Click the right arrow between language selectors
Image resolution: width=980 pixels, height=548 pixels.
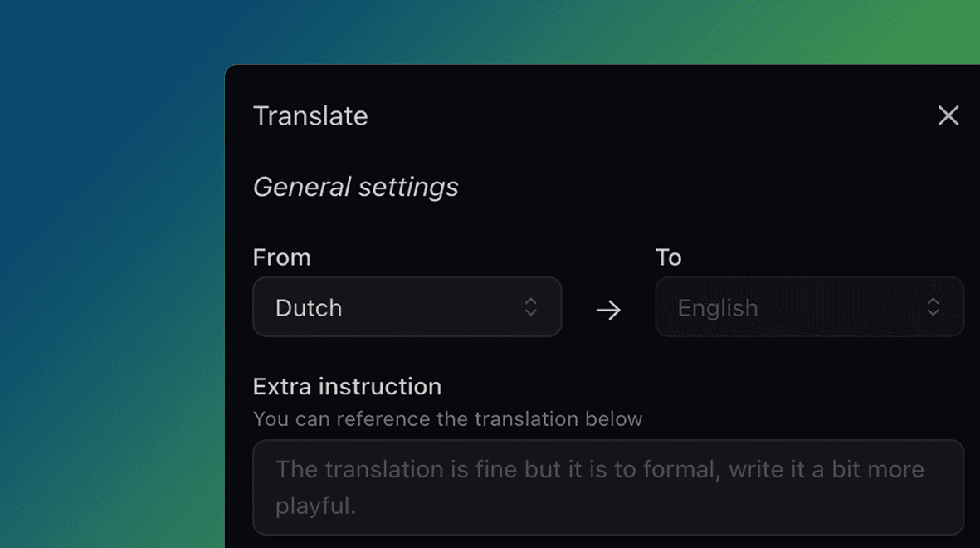tap(608, 310)
